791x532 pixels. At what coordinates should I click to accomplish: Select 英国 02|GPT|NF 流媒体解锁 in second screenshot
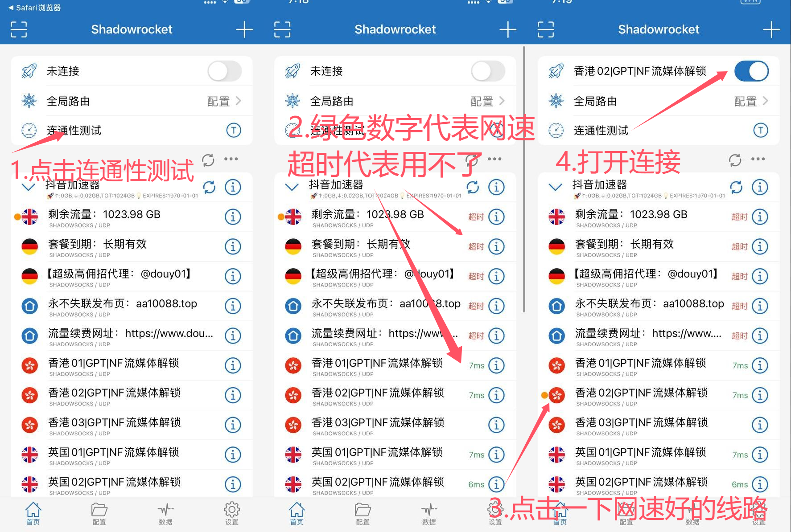pyautogui.click(x=395, y=484)
